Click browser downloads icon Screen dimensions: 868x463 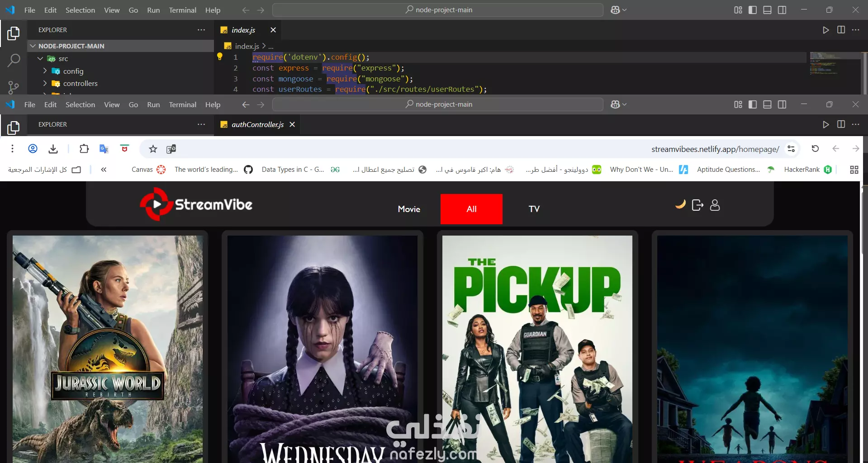tap(53, 149)
